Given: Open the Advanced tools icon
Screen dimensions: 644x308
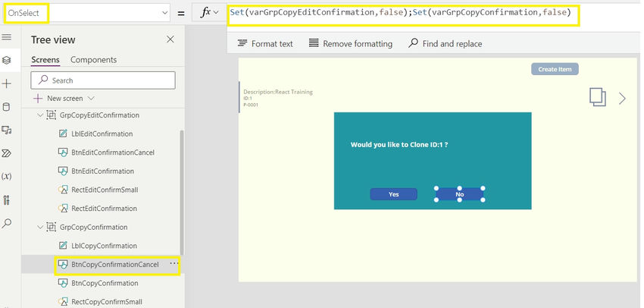Looking at the screenshot, I should 7,200.
